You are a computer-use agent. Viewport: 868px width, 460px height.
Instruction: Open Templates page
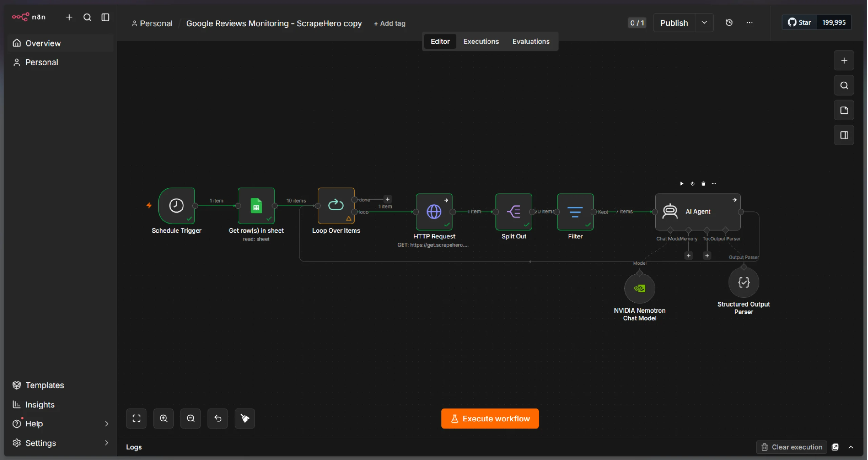60,385
